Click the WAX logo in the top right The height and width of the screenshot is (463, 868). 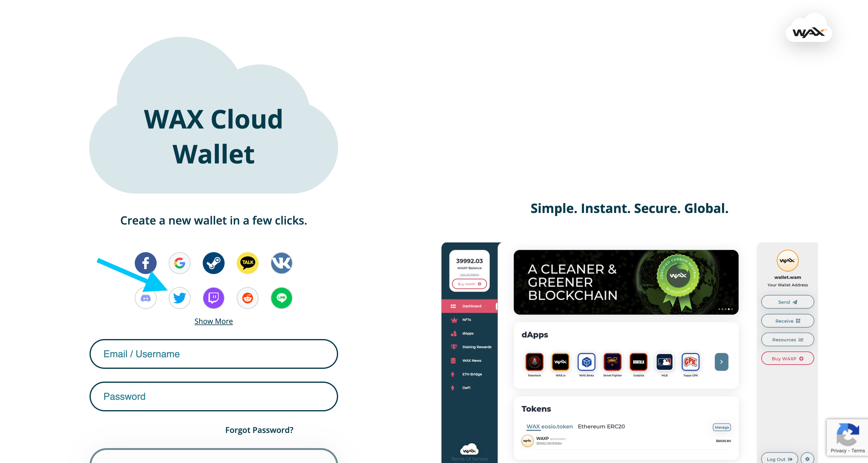coord(811,32)
